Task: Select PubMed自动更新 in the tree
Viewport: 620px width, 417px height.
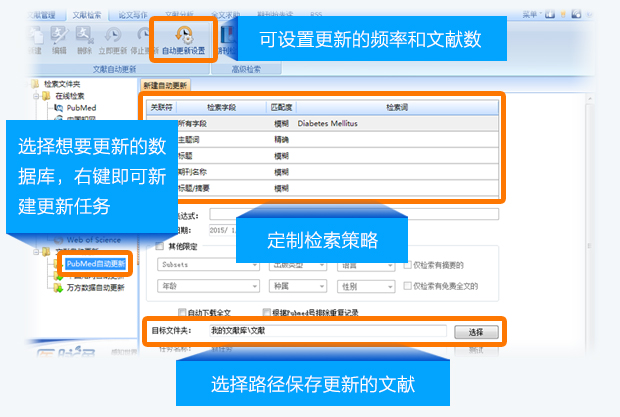Action: pyautogui.click(x=96, y=264)
